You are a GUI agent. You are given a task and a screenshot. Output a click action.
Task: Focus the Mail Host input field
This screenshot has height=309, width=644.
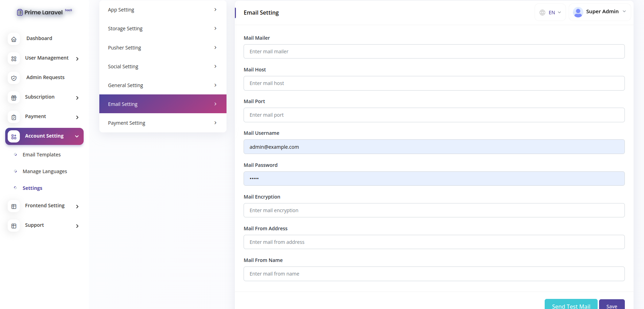point(434,83)
